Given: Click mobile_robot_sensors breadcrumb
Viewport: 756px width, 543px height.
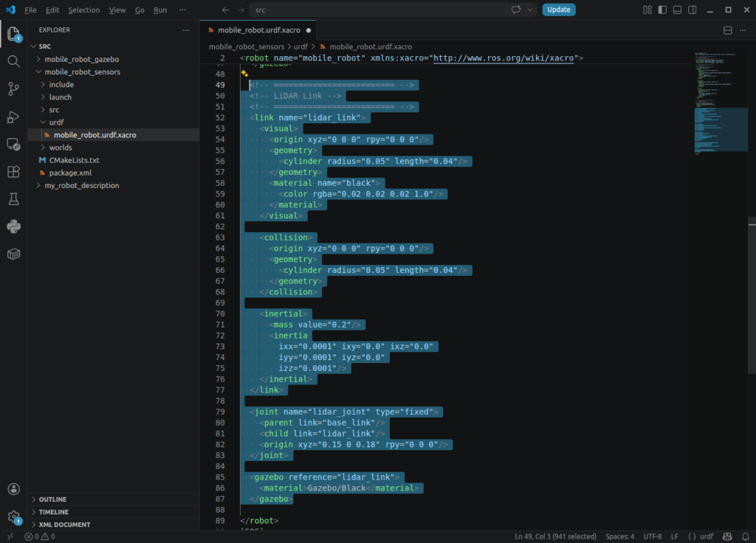Looking at the screenshot, I should (x=247, y=46).
